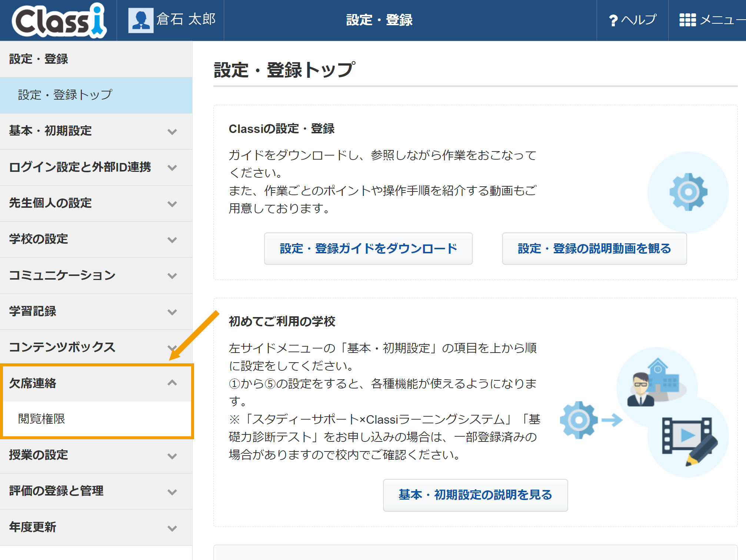Open the 閲覧権限 submenu item

click(96, 419)
